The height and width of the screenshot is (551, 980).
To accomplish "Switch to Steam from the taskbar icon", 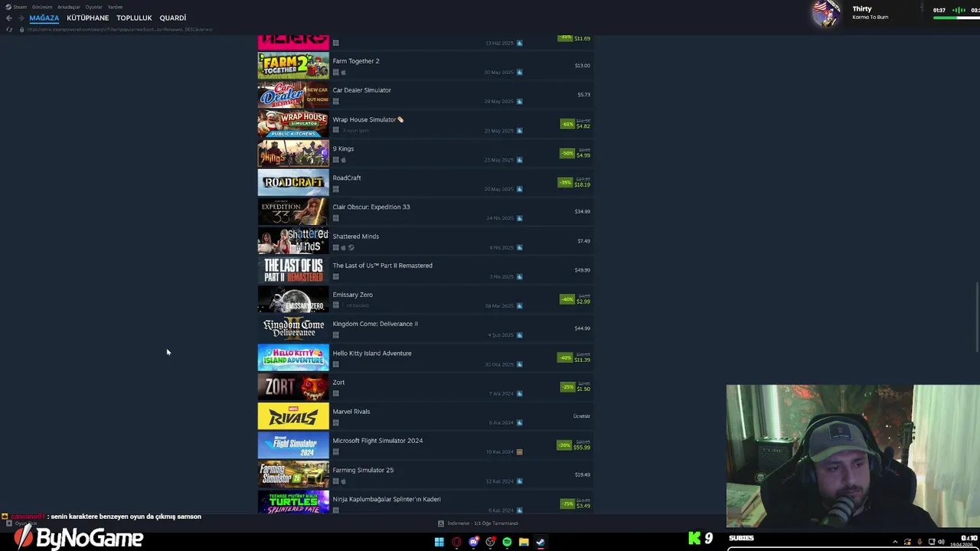I will tap(541, 542).
